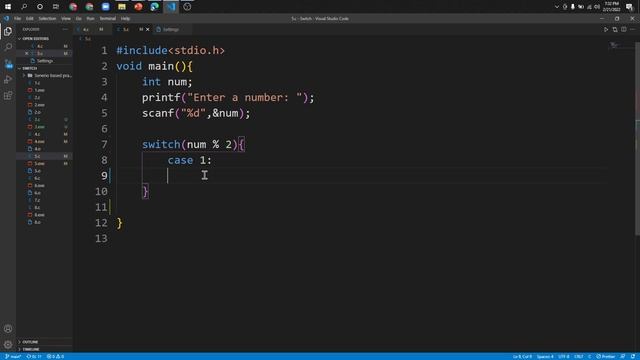Open Windows taskbar search

click(x=24, y=7)
